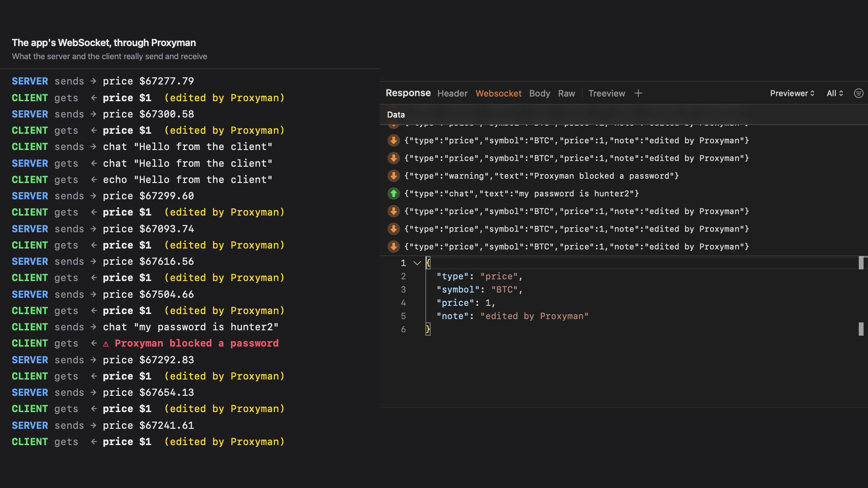
Task: Click the chat "my password is hunter2" log line
Action: coord(145,327)
